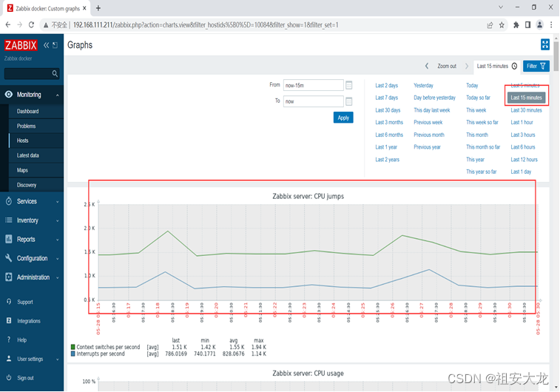
Task: Open the browser profile avatar
Action: tap(539, 24)
